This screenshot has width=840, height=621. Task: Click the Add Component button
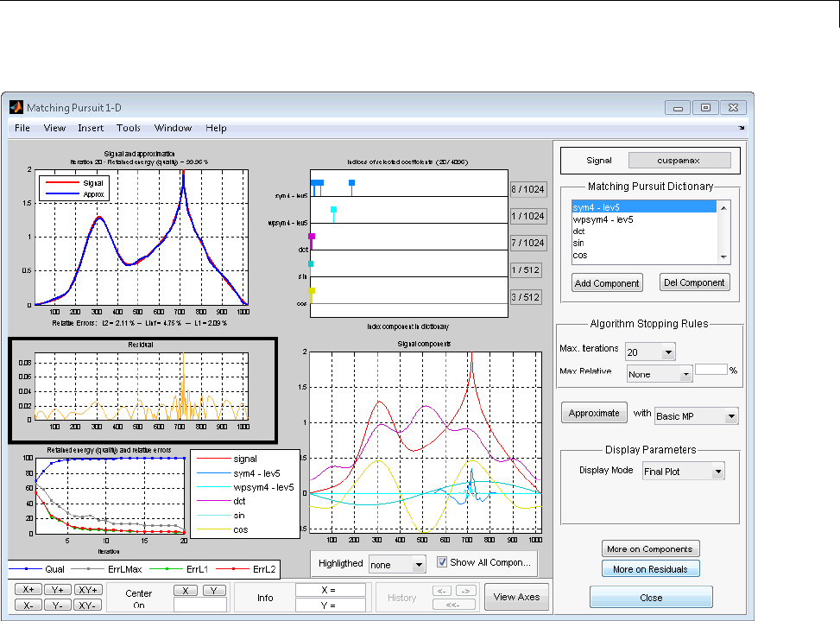pyautogui.click(x=606, y=282)
